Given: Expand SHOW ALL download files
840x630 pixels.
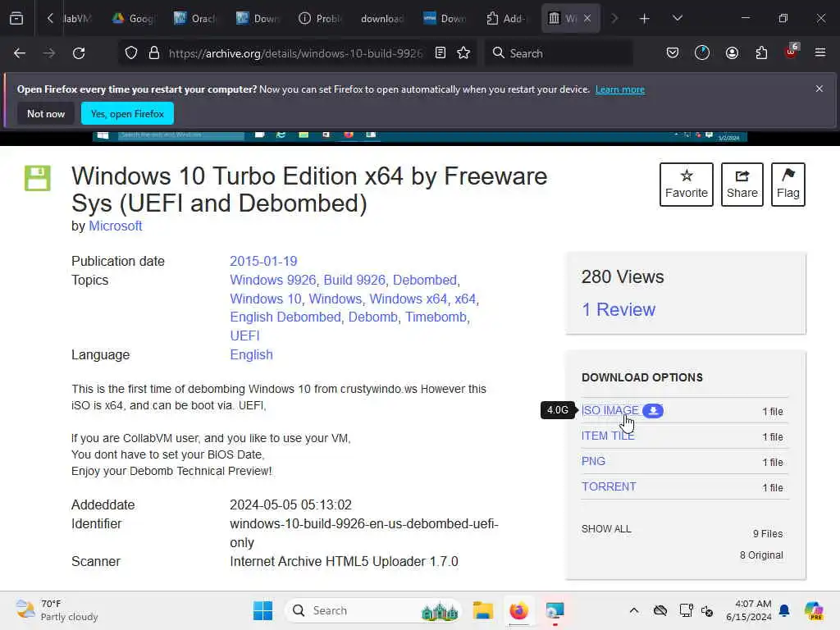Looking at the screenshot, I should pos(606,529).
